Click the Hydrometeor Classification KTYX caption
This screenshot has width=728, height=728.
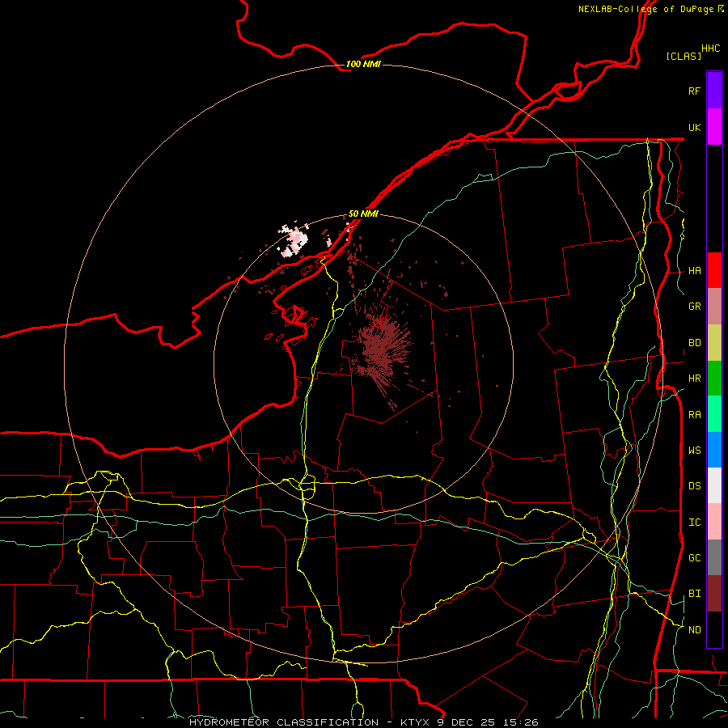coord(363,722)
